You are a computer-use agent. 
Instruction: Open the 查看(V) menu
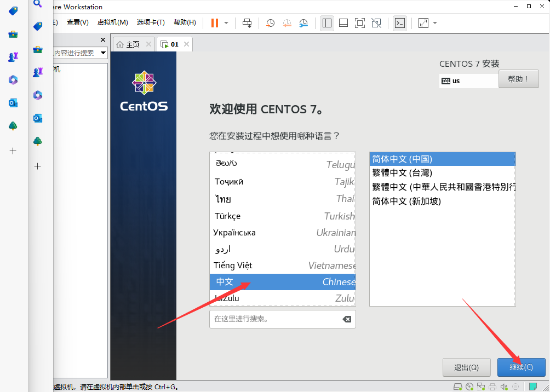click(x=78, y=22)
